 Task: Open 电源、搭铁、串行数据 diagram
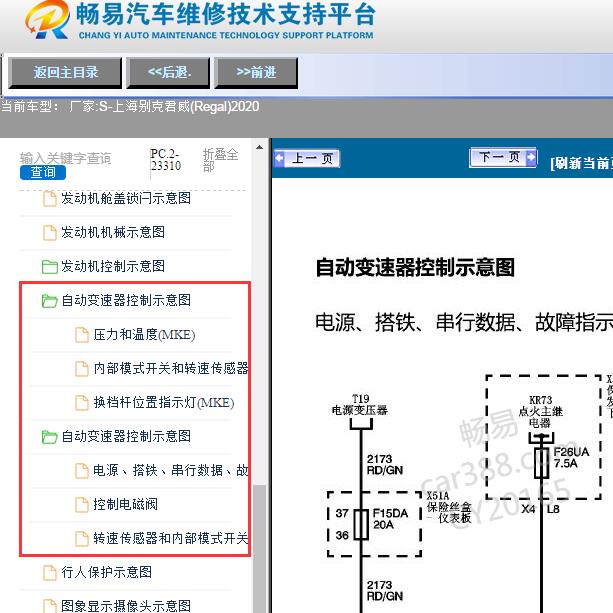point(171,470)
